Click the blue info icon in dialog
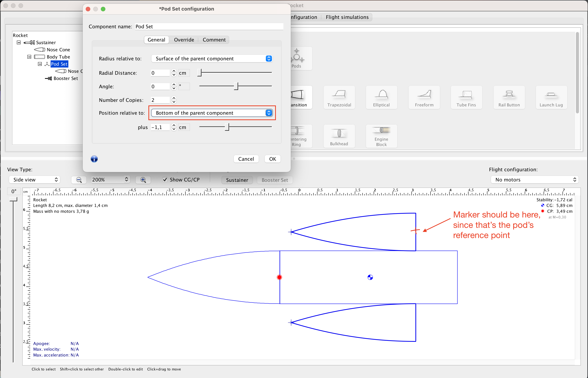588x378 pixels. pyautogui.click(x=94, y=159)
